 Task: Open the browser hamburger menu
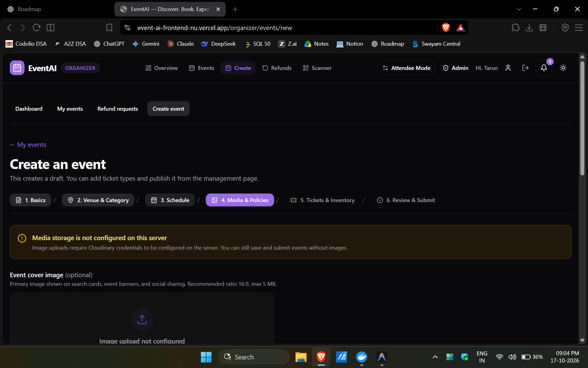(x=579, y=28)
